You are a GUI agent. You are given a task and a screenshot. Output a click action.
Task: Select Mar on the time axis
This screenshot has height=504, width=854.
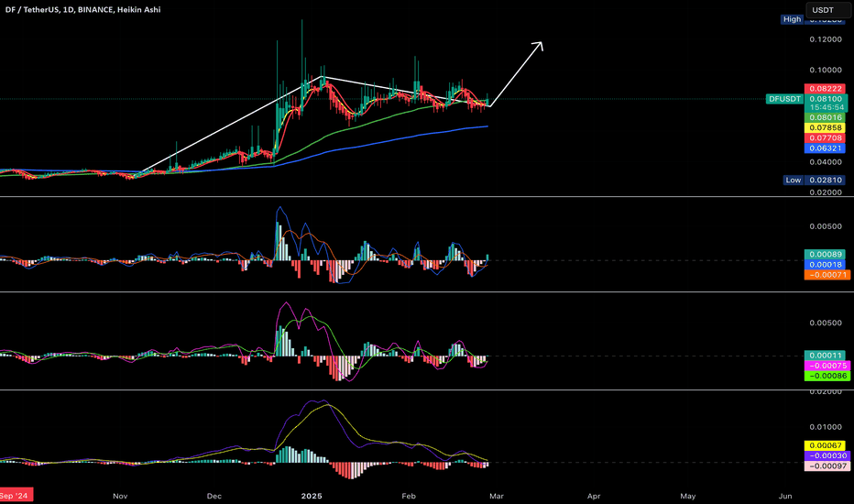tap(496, 497)
